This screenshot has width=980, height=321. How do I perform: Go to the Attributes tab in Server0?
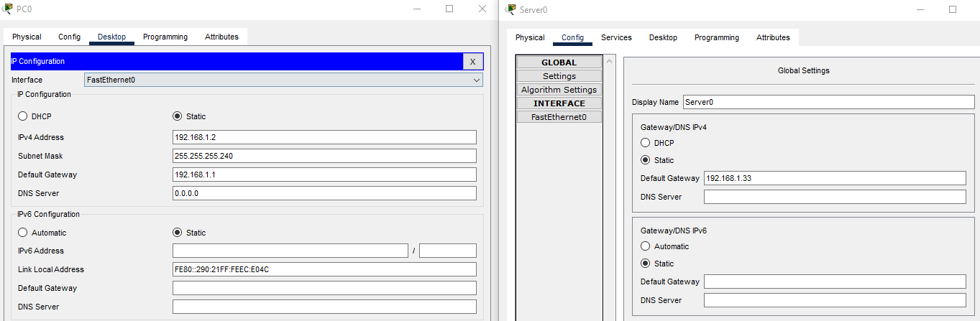tap(773, 37)
